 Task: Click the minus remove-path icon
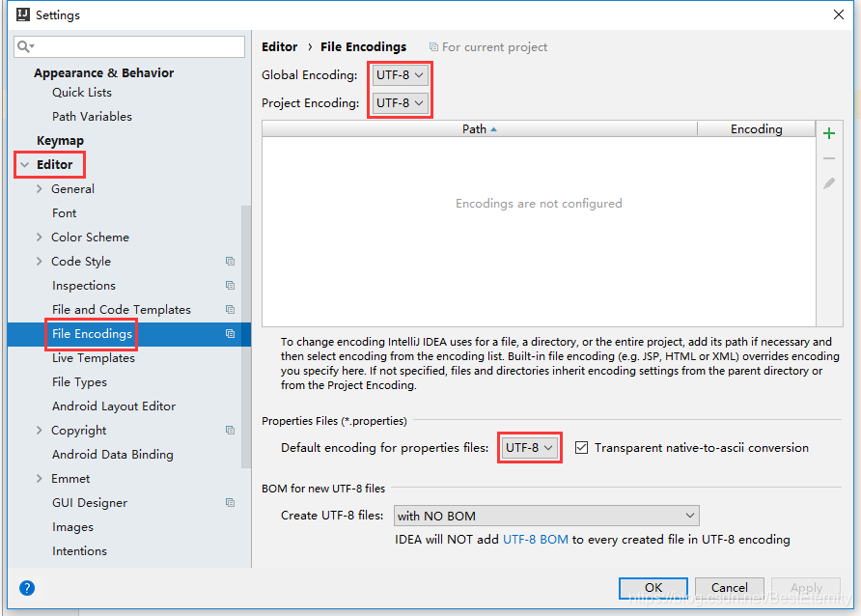(x=829, y=158)
